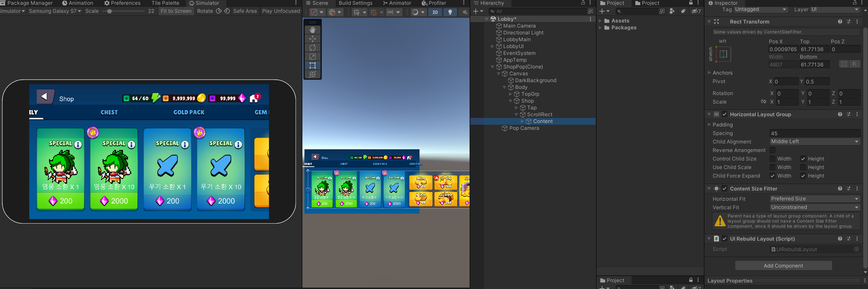Open Child Alignment dropdown

[815, 141]
